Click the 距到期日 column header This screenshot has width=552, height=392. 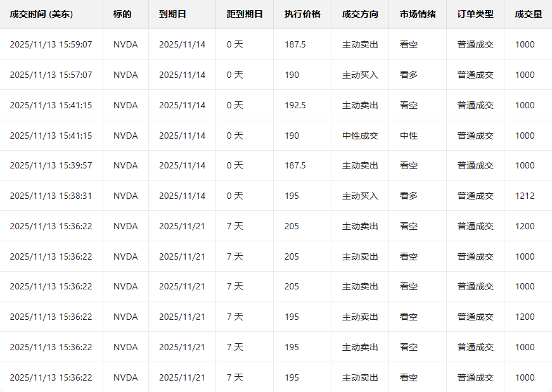click(245, 14)
